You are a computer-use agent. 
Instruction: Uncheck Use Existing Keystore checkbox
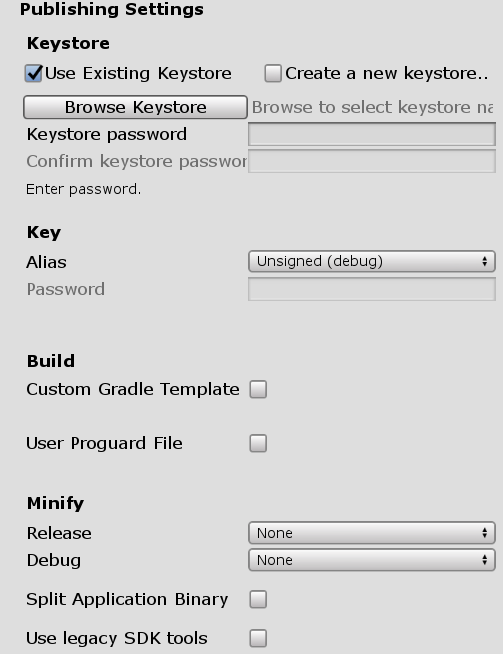[x=33, y=74]
